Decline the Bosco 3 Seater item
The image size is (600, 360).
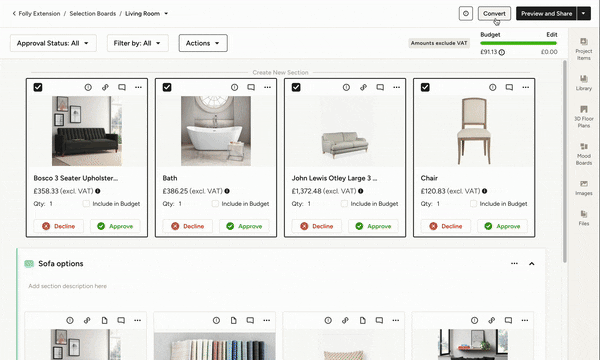[x=59, y=226]
